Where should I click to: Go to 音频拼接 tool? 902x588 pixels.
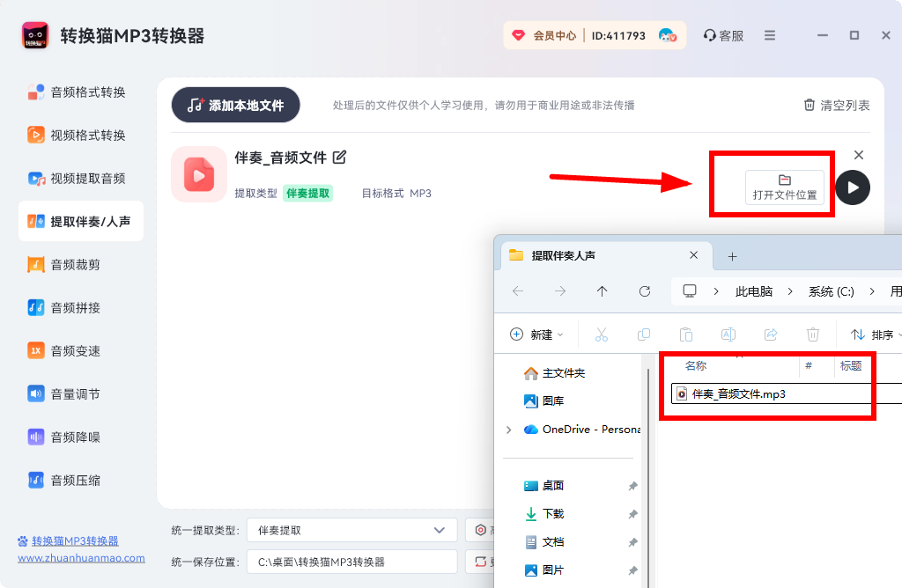point(64,307)
